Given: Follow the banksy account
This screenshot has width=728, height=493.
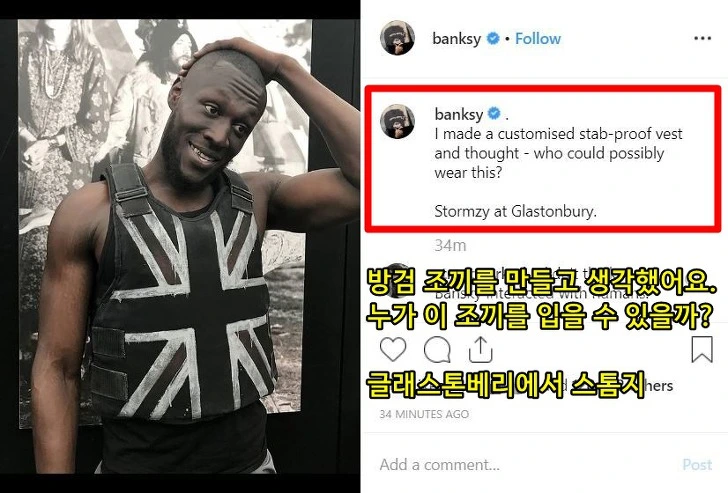Looking at the screenshot, I should [x=538, y=39].
